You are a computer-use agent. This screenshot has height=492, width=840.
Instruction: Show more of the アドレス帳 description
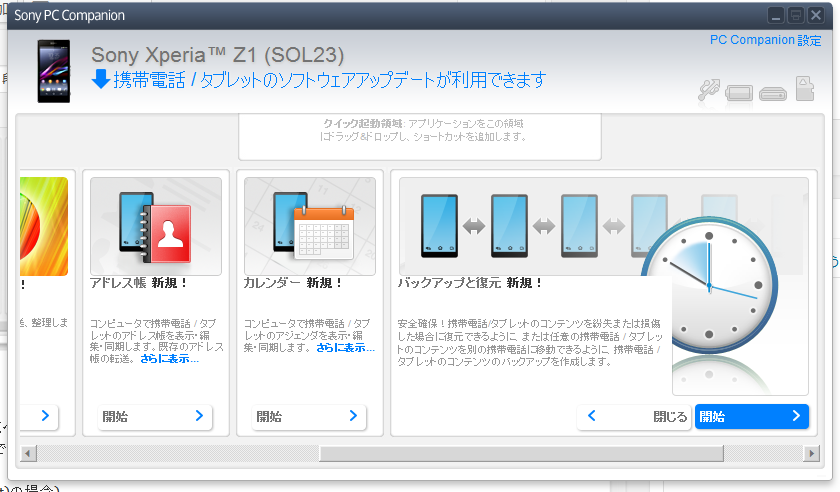tap(169, 359)
